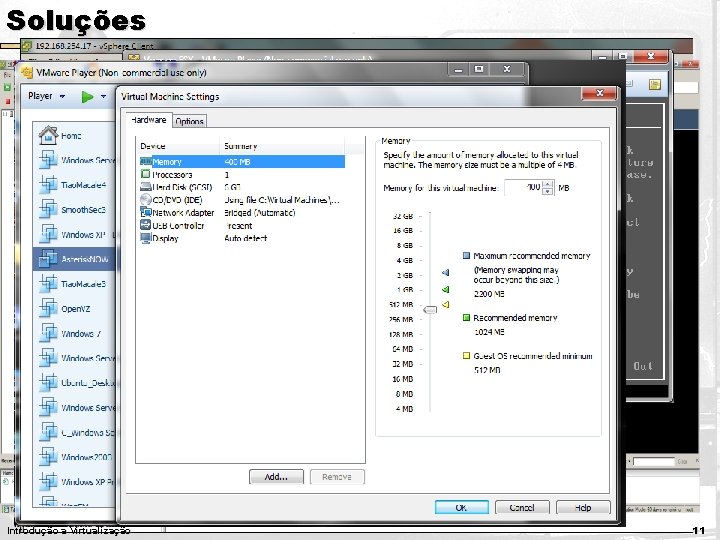Image resolution: width=720 pixels, height=540 pixels.
Task: Click the memory size input field
Action: (x=523, y=187)
